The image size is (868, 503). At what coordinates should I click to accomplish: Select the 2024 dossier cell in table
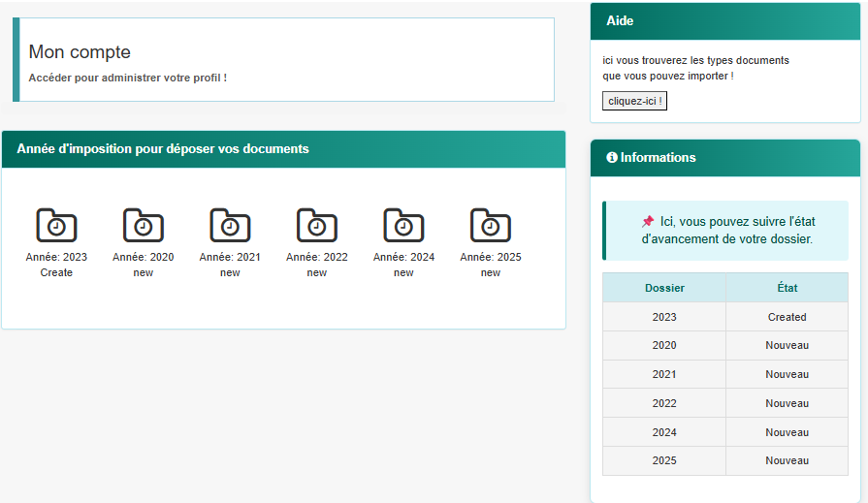click(x=664, y=432)
